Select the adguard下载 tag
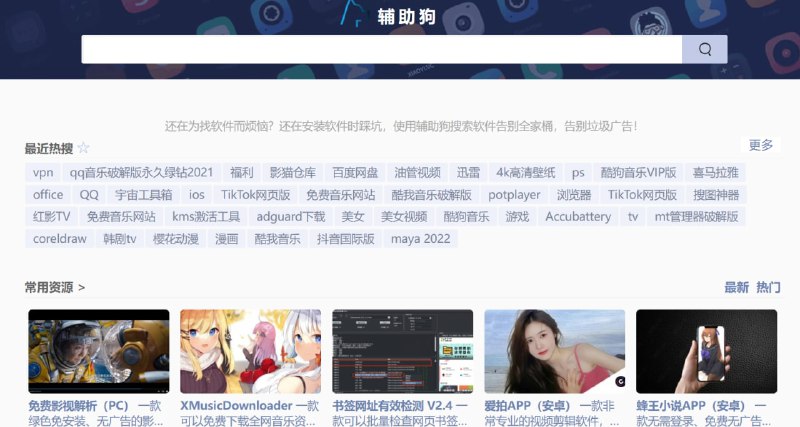800x427 pixels. pos(290,216)
